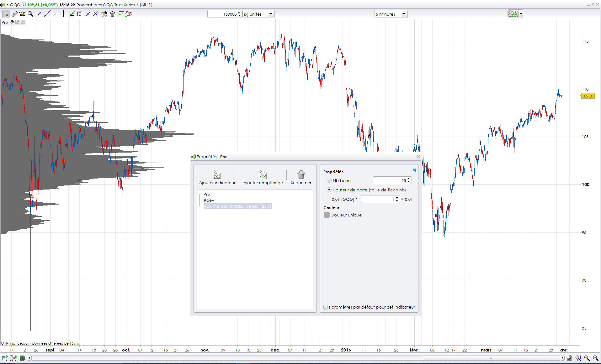Click the IT-Finance.com copyright text
This screenshot has width=601, height=364.
click(16, 343)
